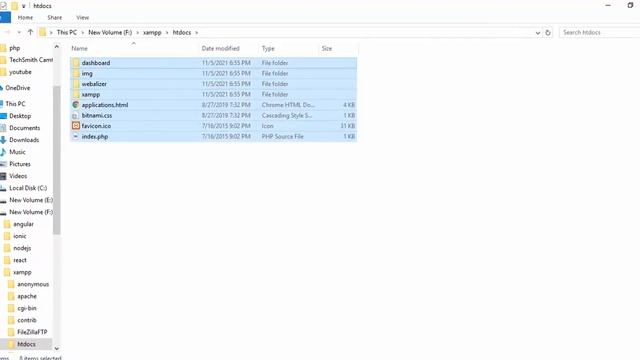Select the bitnami.css file icon

[76, 116]
